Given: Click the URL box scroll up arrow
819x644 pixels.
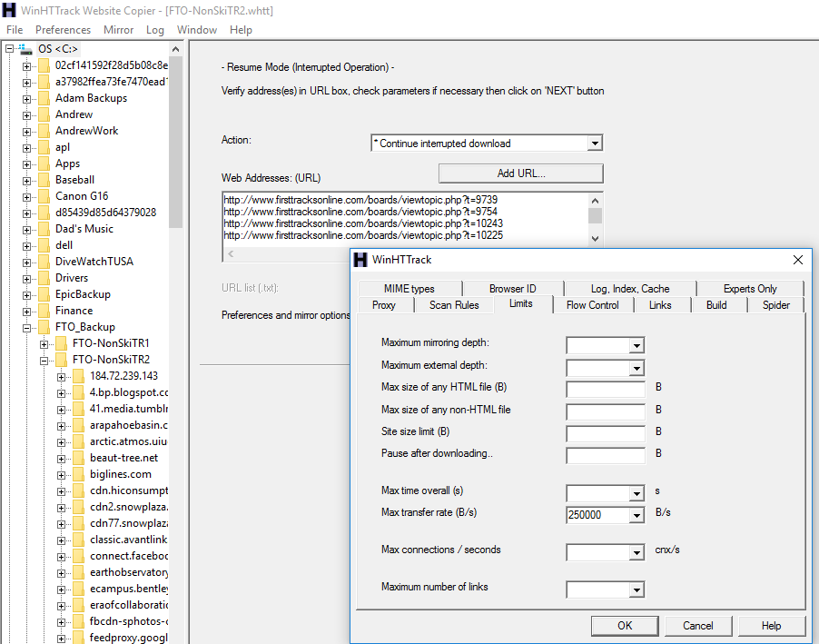Looking at the screenshot, I should pyautogui.click(x=595, y=201).
